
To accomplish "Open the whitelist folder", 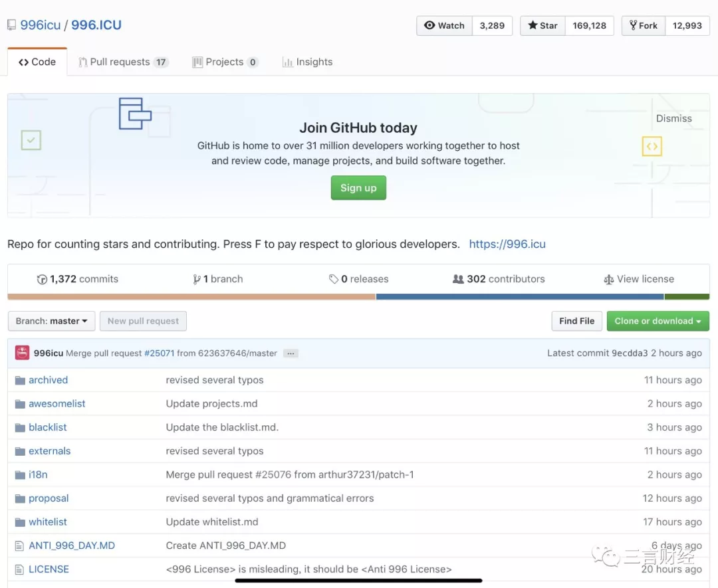I will (x=48, y=522).
